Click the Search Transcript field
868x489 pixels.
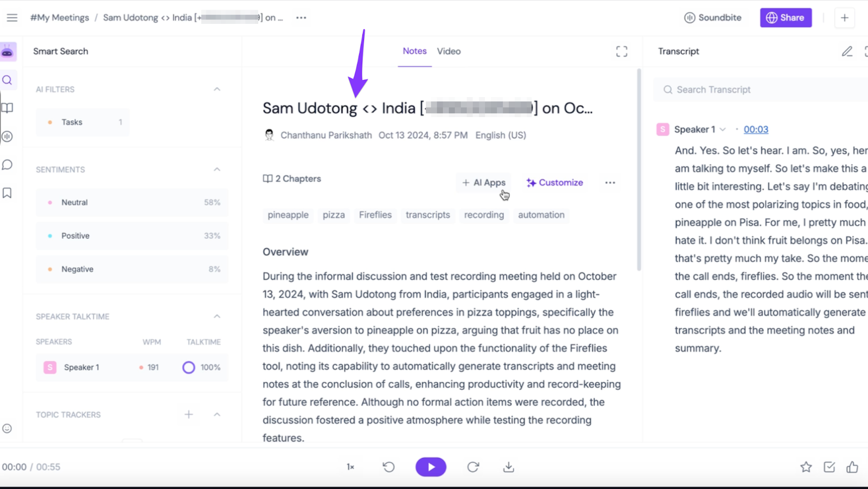point(759,90)
